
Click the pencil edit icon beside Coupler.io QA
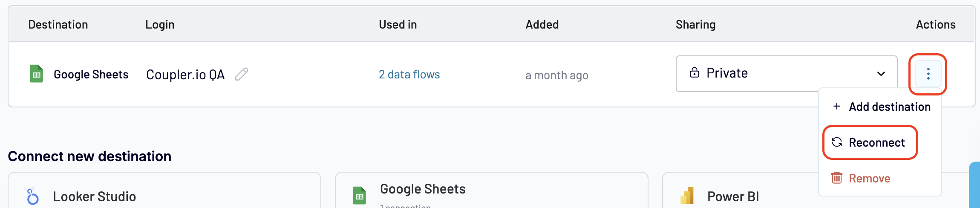click(x=242, y=74)
